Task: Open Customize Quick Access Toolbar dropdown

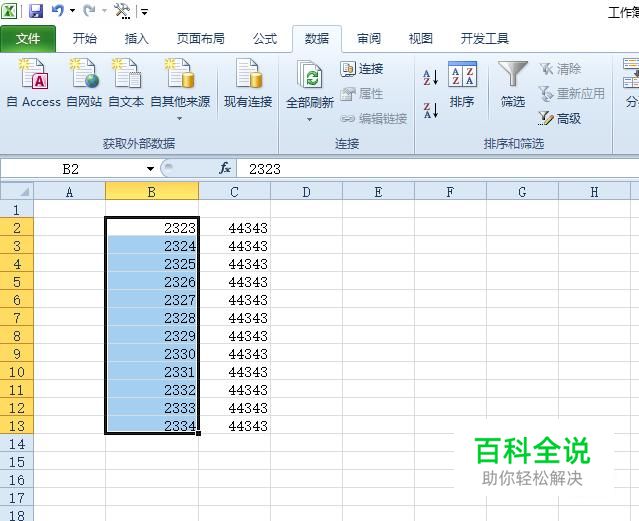Action: click(144, 12)
